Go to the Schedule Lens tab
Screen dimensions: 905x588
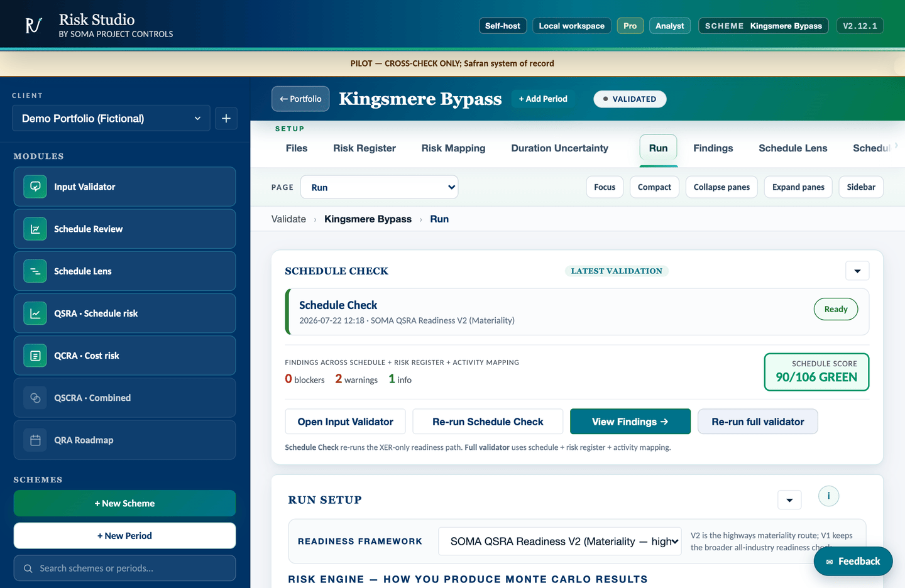point(793,148)
